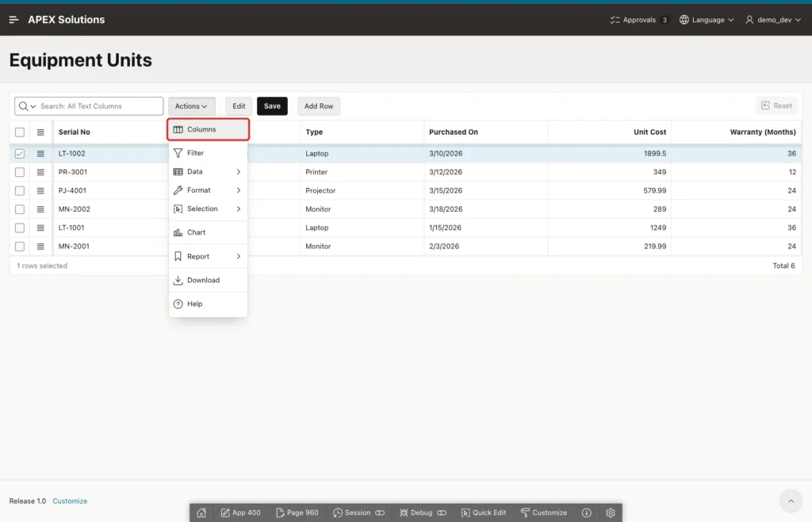Open the Language dropdown
This screenshot has height=522, width=812.
point(707,20)
